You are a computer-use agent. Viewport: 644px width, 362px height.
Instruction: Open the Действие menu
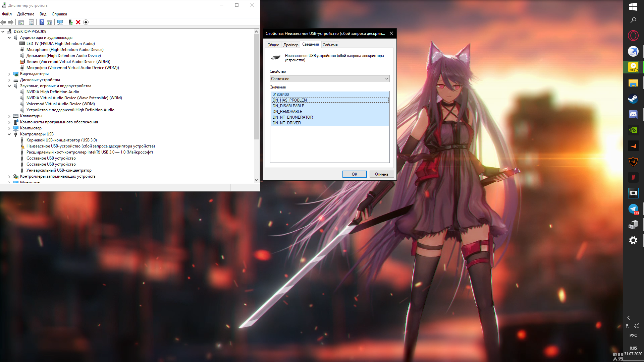pos(25,14)
